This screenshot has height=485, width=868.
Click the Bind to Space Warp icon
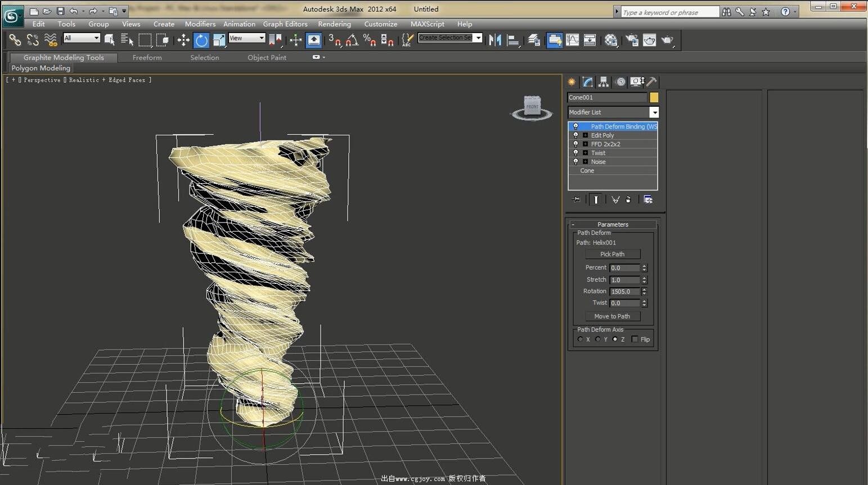51,40
